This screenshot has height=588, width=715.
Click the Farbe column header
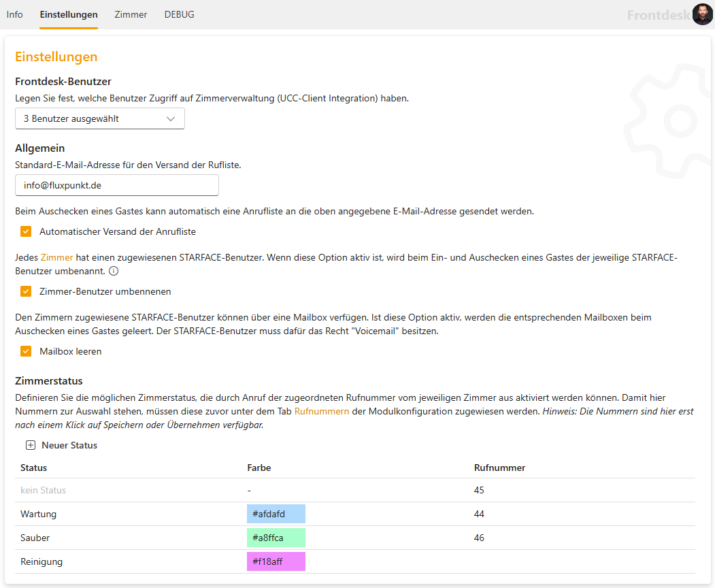pyautogui.click(x=259, y=468)
